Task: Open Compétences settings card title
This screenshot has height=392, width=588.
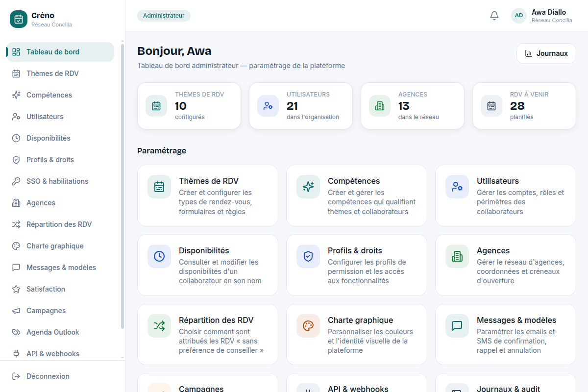Action: pos(354,181)
